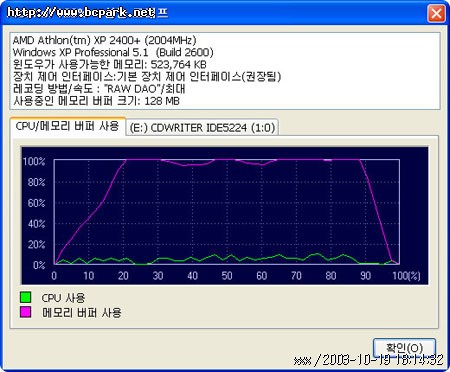Confirm the dialog with the 확인(O) button
The height and width of the screenshot is (372, 450).
pos(404,348)
